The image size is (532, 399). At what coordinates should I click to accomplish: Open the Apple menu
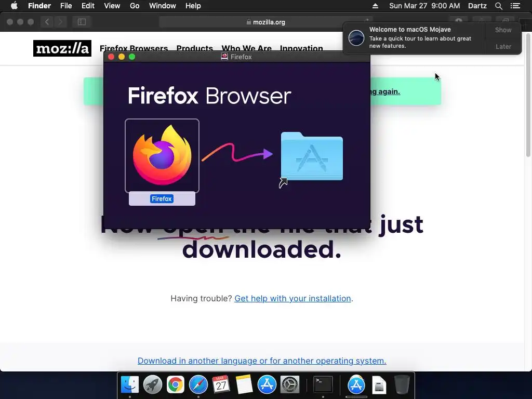coord(14,6)
